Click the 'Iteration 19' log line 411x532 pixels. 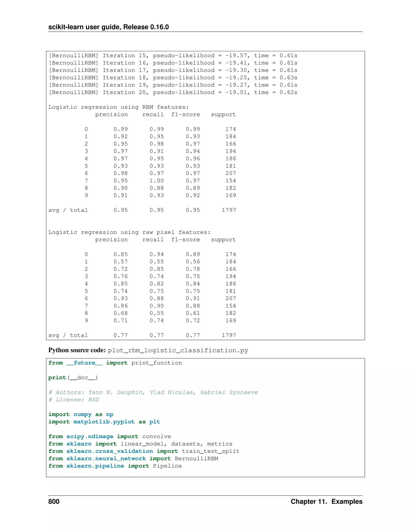pyautogui.click(x=173, y=85)
